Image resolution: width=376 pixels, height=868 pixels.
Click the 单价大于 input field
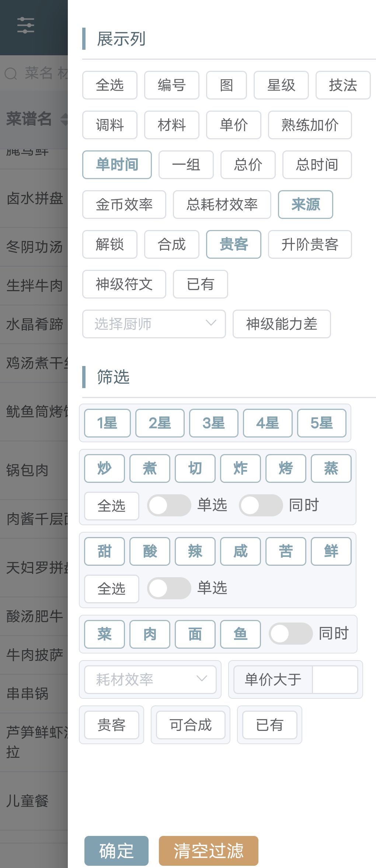(335, 679)
